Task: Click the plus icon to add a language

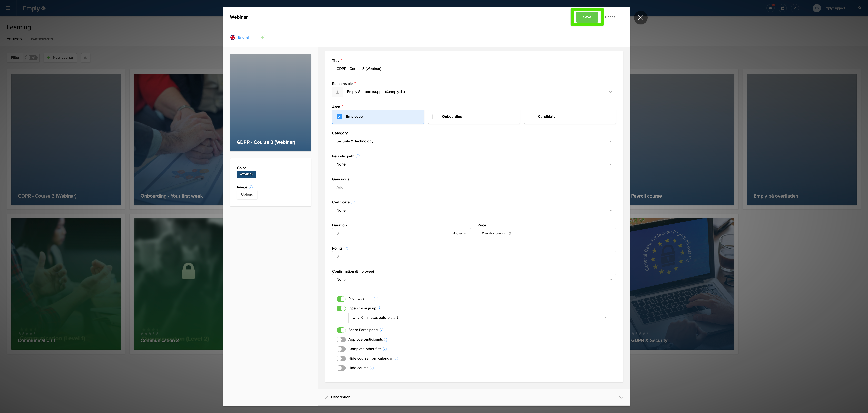Action: [x=262, y=38]
